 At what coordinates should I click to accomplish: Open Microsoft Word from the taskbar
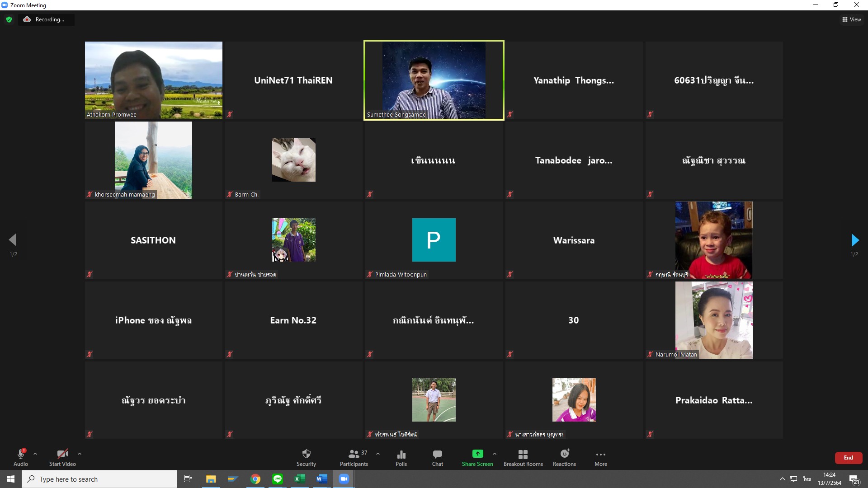(322, 479)
